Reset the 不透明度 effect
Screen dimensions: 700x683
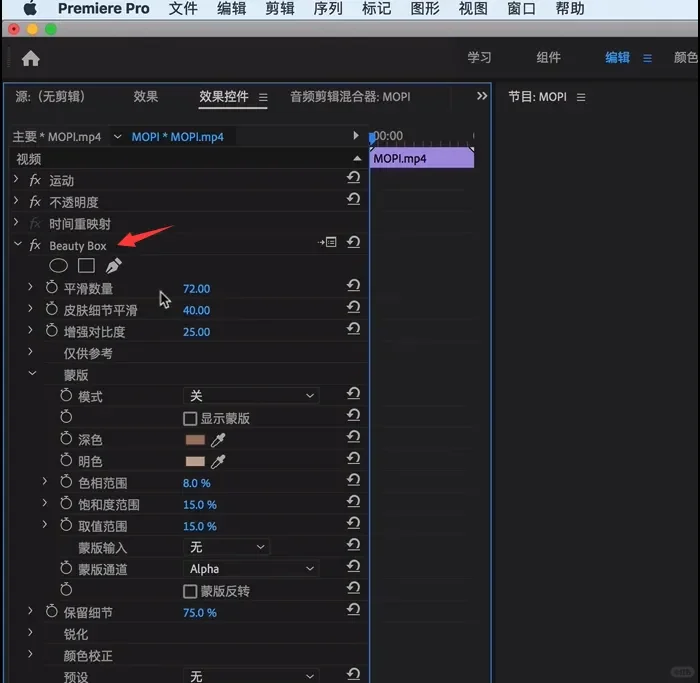(354, 199)
